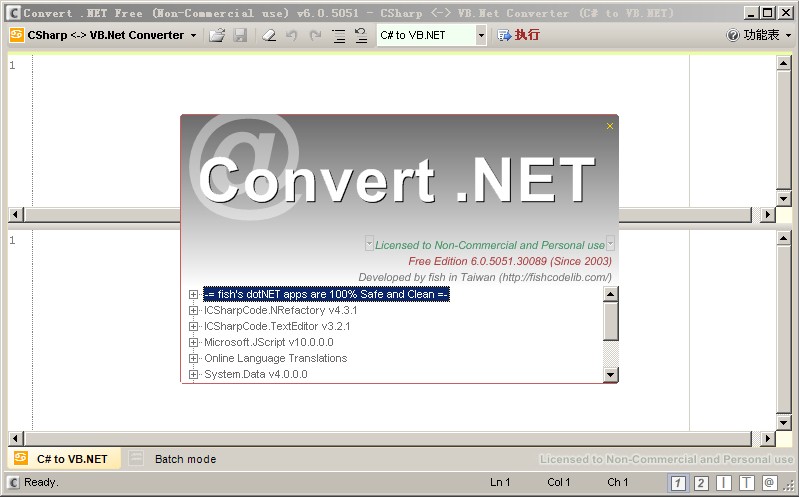Expand the Online Language Translations node
The width and height of the screenshot is (799, 497).
(x=193, y=358)
